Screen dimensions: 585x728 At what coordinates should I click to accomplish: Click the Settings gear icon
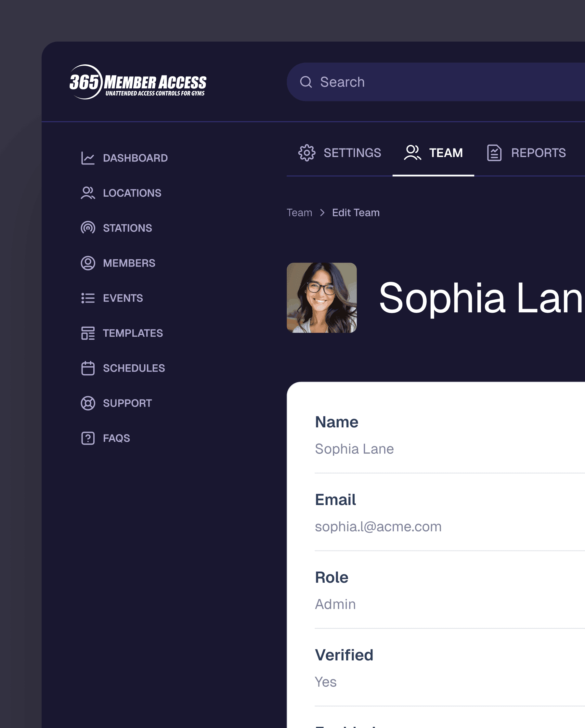point(307,153)
